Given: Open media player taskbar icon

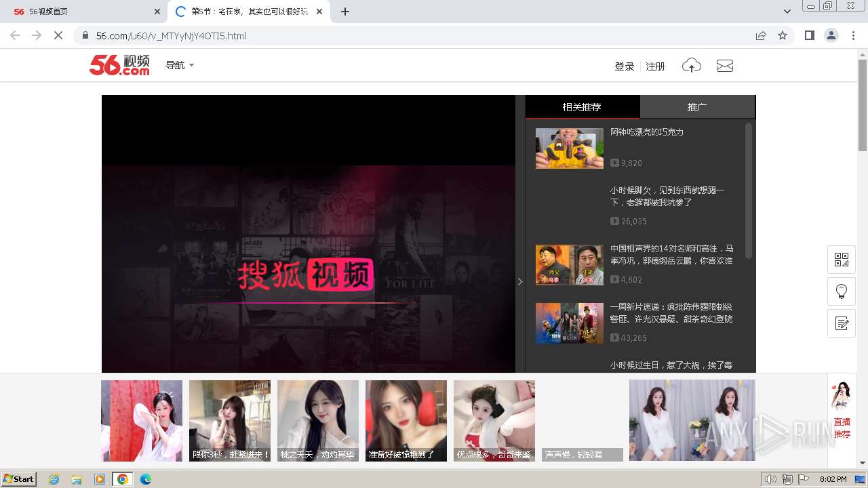Looking at the screenshot, I should [x=100, y=479].
